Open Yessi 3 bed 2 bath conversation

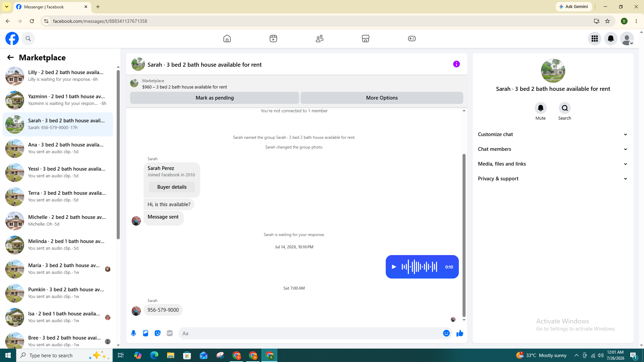[x=58, y=173]
